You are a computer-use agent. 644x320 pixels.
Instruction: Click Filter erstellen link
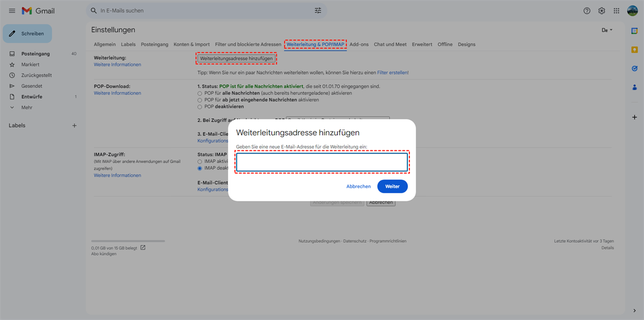pos(393,72)
